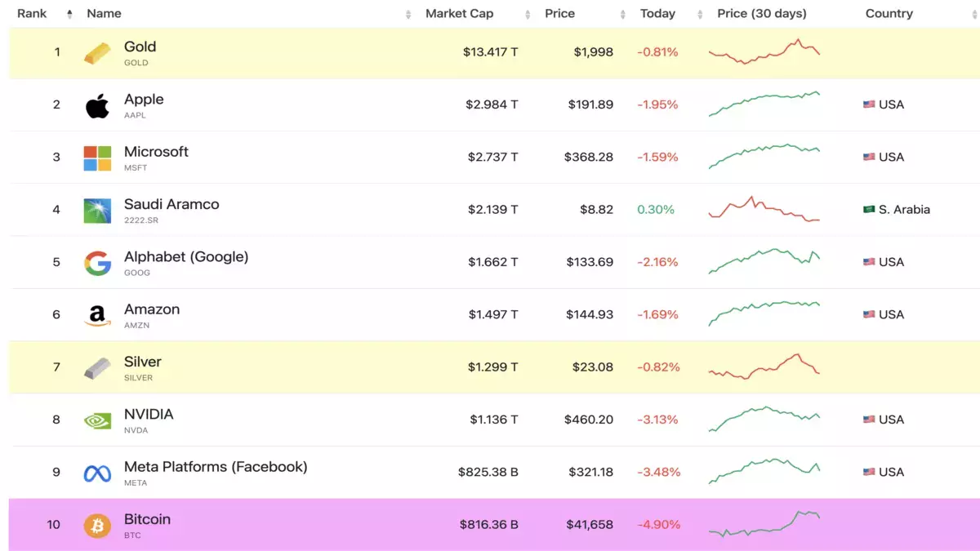Click Microsoft's 30-day price chart

[x=764, y=157]
